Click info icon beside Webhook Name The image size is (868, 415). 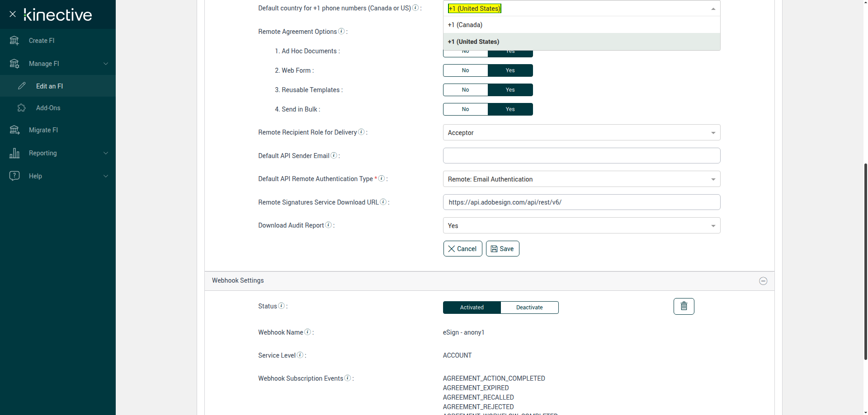click(308, 332)
